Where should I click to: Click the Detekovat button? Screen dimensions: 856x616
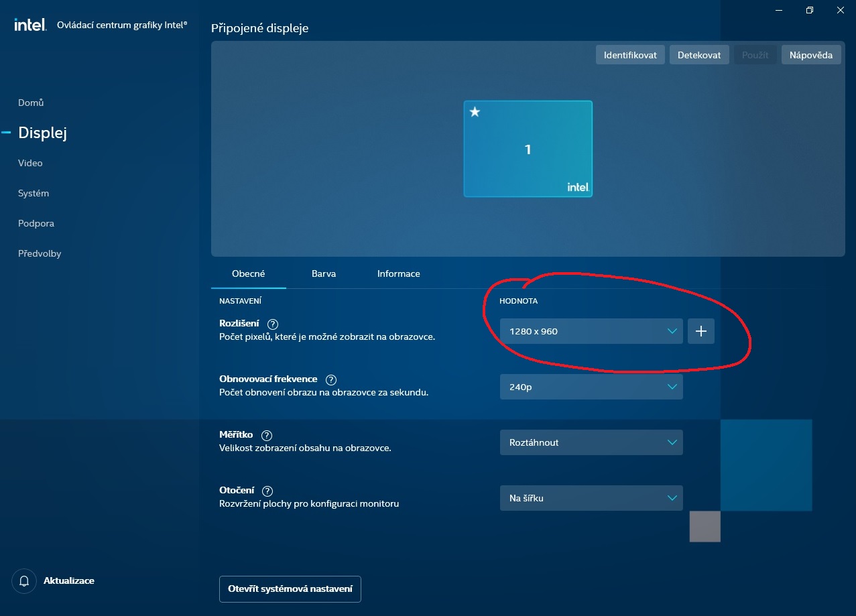699,55
